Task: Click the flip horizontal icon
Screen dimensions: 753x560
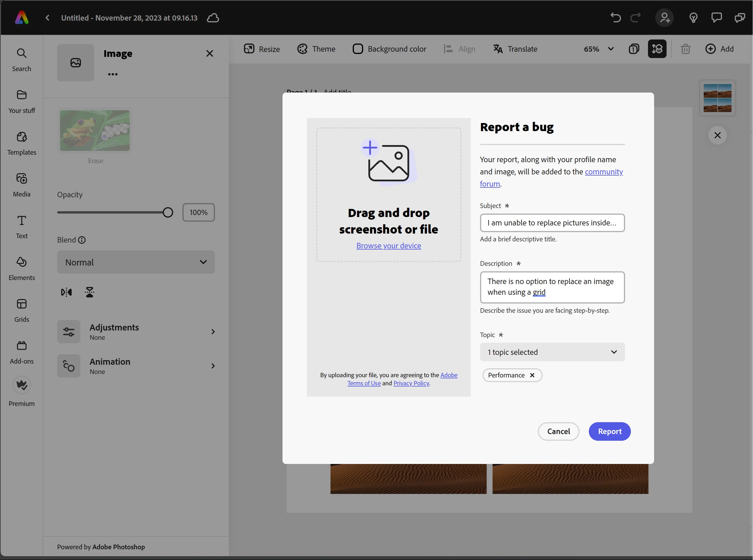Action: [66, 292]
